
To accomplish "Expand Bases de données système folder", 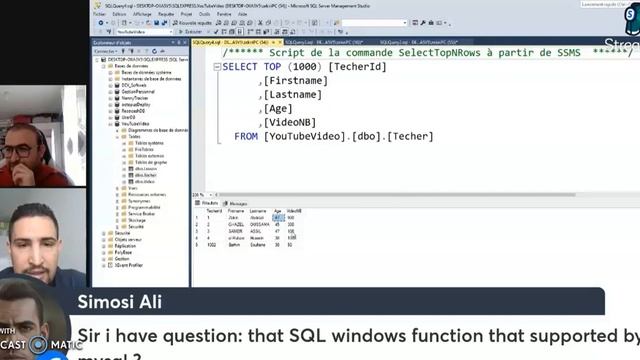I will (x=111, y=72).
